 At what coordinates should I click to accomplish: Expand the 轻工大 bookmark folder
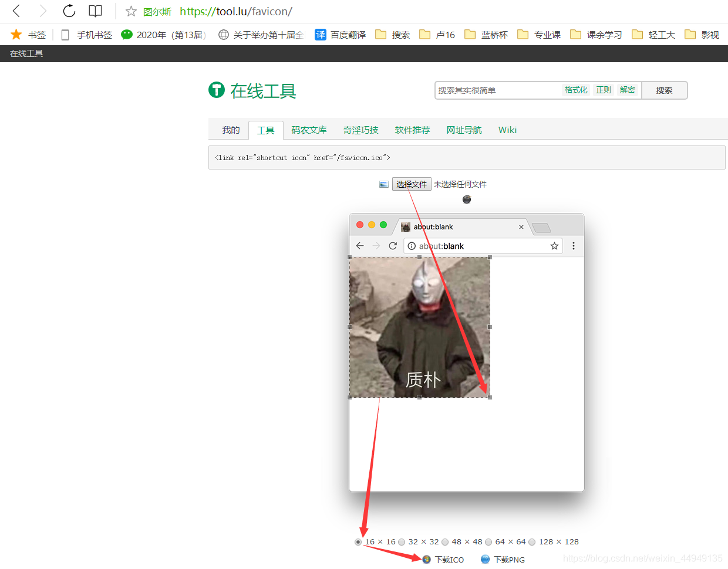click(653, 35)
